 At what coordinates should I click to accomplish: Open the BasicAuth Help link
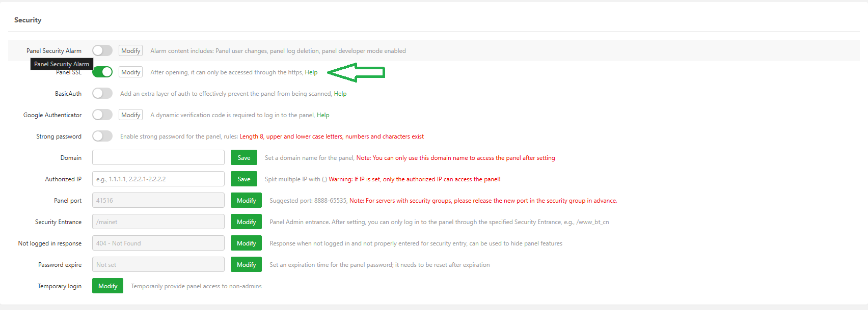340,94
